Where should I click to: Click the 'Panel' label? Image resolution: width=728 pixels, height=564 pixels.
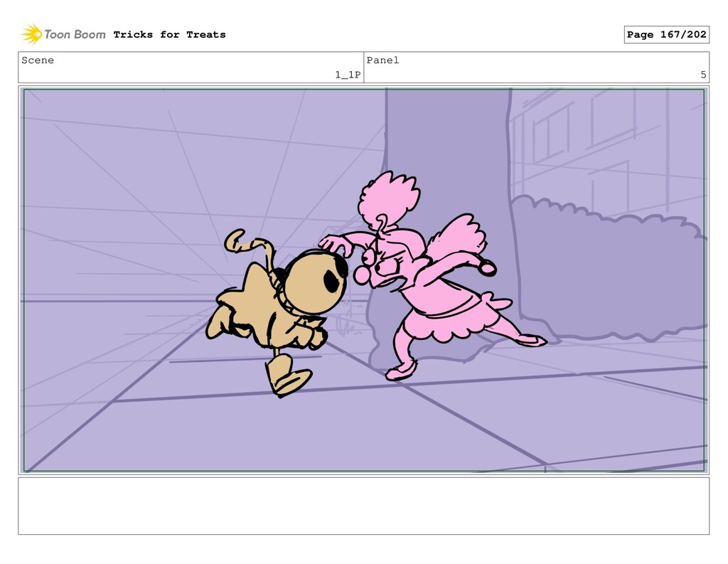[382, 60]
